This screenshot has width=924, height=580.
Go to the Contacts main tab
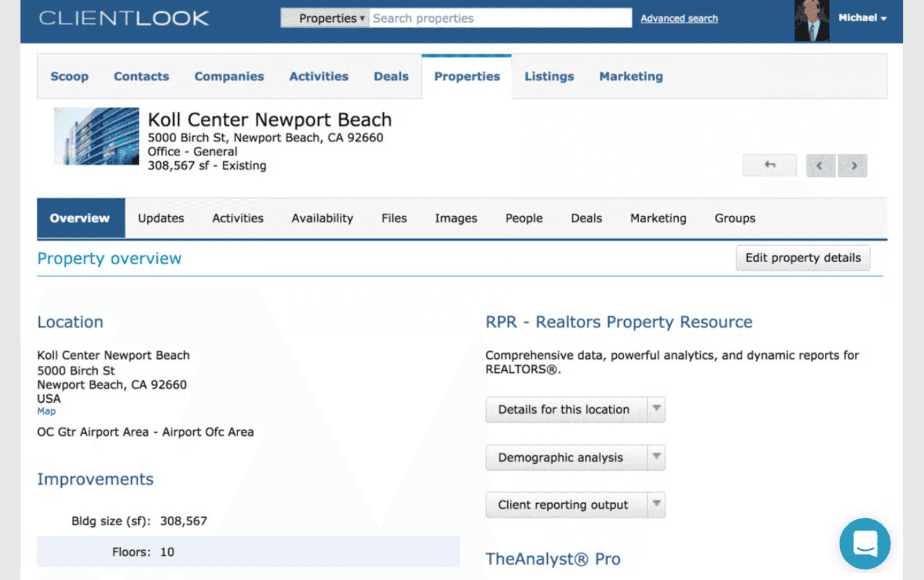[141, 76]
